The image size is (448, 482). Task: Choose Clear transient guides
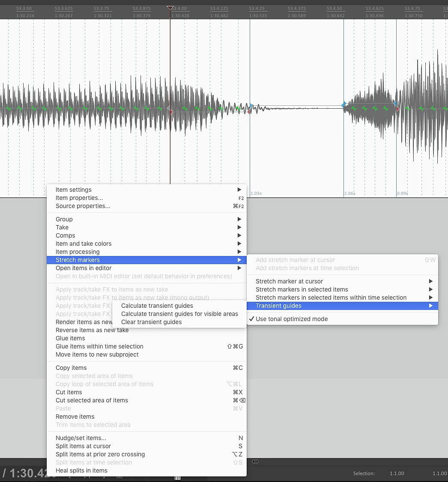point(179,322)
